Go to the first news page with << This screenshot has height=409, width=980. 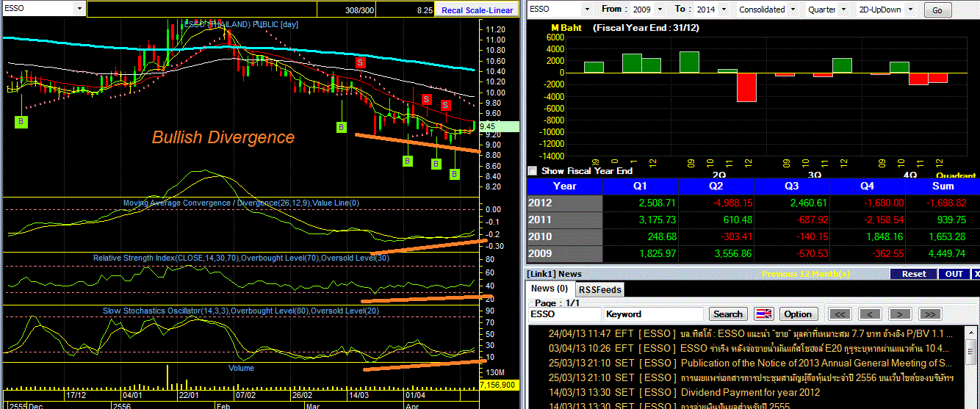[x=840, y=314]
